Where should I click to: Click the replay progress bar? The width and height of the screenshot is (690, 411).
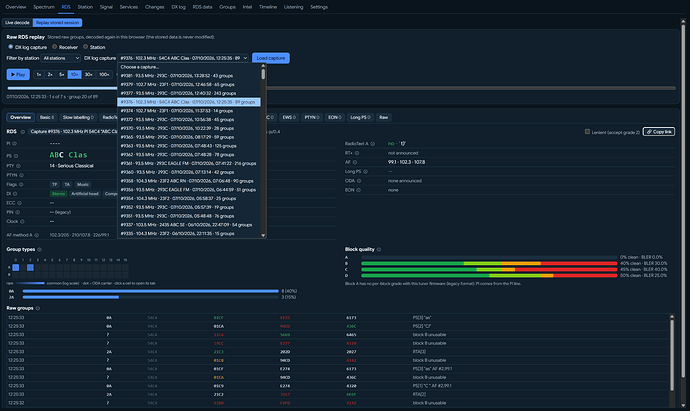341,88
